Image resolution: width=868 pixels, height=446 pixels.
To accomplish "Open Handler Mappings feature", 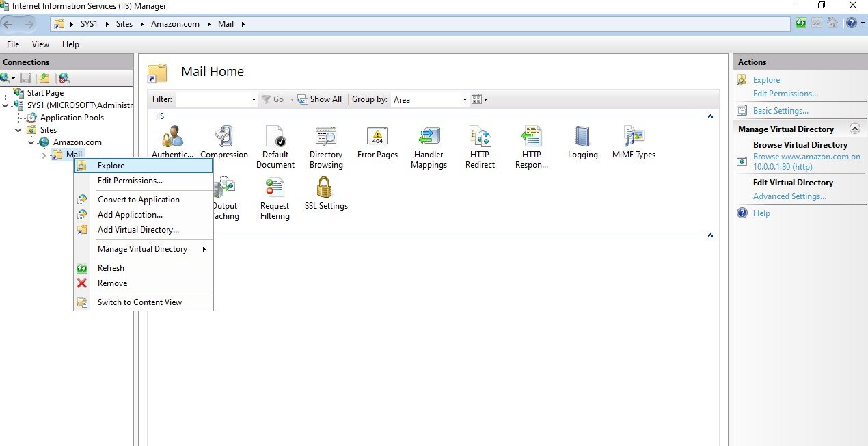I will coord(429,147).
